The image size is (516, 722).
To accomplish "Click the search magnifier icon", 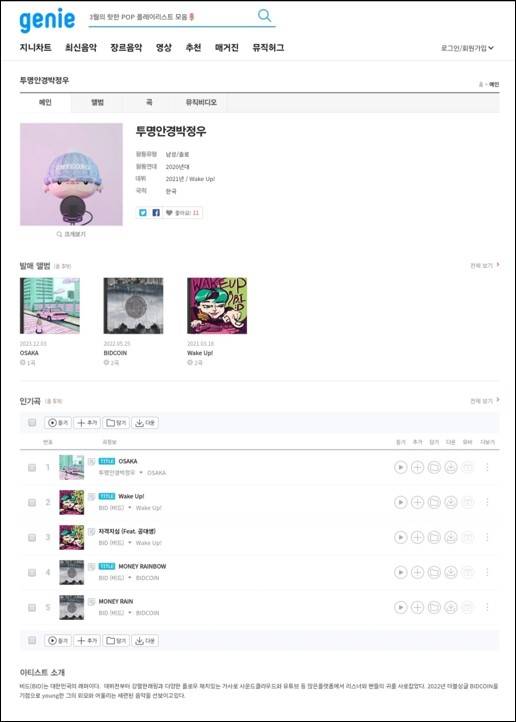I will click(x=264, y=15).
